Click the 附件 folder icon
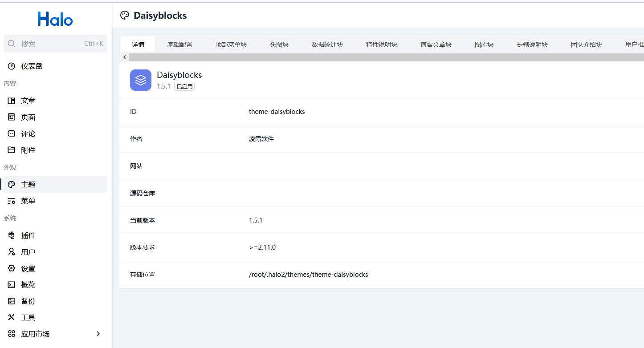This screenshot has width=644, height=348. [12, 150]
